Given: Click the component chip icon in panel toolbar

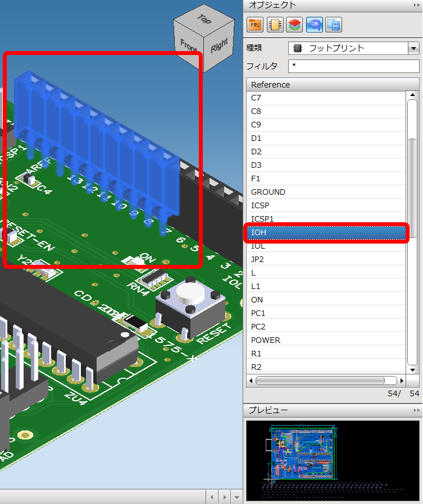Looking at the screenshot, I should click(275, 25).
